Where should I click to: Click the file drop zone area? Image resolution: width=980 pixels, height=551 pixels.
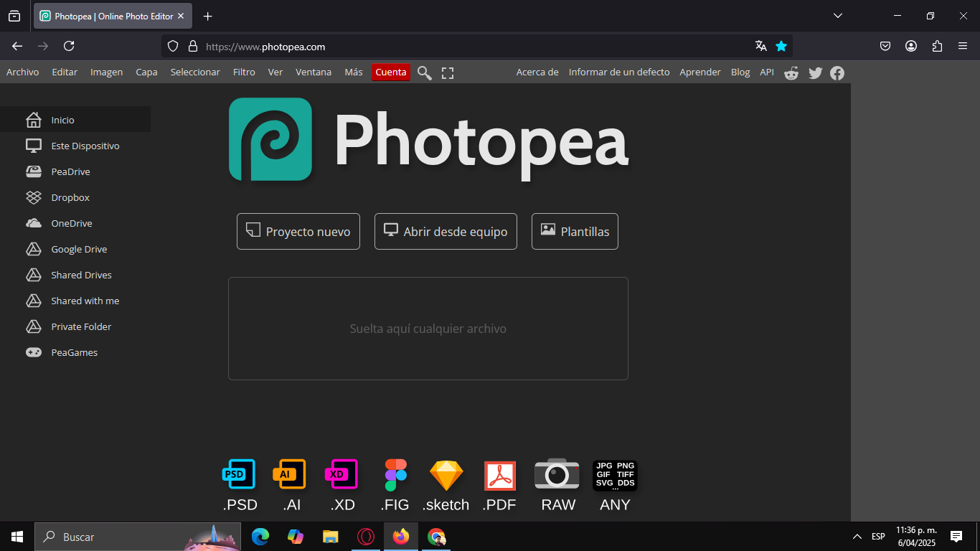click(428, 329)
